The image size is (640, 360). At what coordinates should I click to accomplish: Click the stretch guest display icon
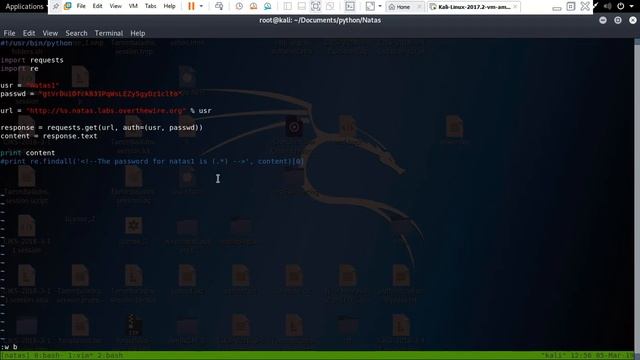(x=370, y=7)
